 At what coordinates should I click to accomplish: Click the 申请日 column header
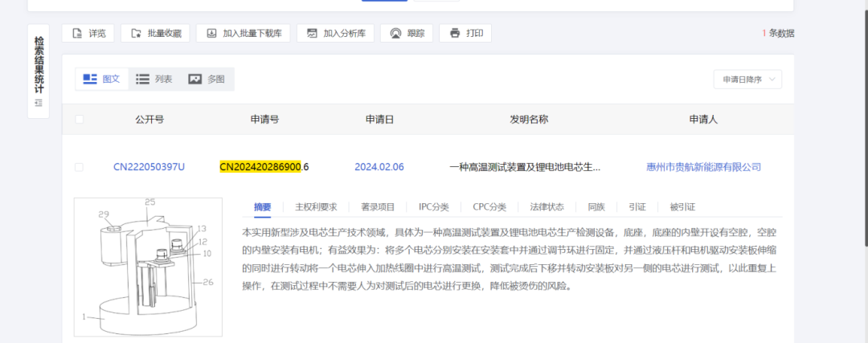[x=379, y=120]
